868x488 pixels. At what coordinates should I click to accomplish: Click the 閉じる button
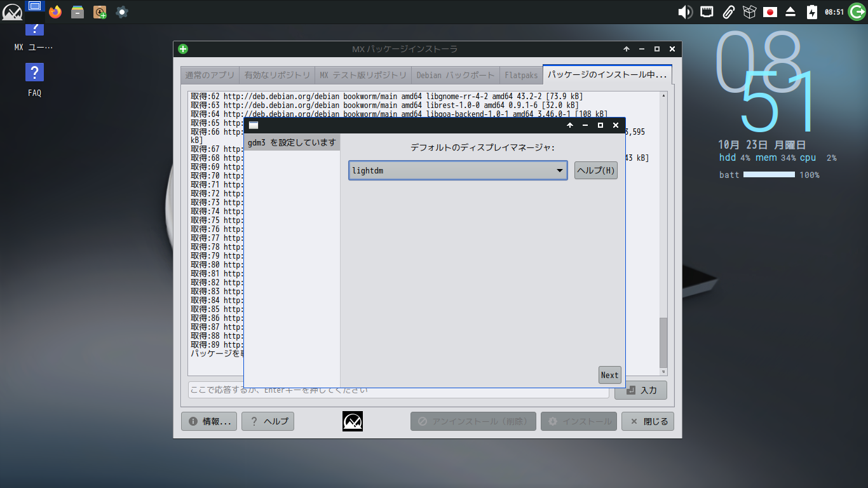pyautogui.click(x=648, y=421)
